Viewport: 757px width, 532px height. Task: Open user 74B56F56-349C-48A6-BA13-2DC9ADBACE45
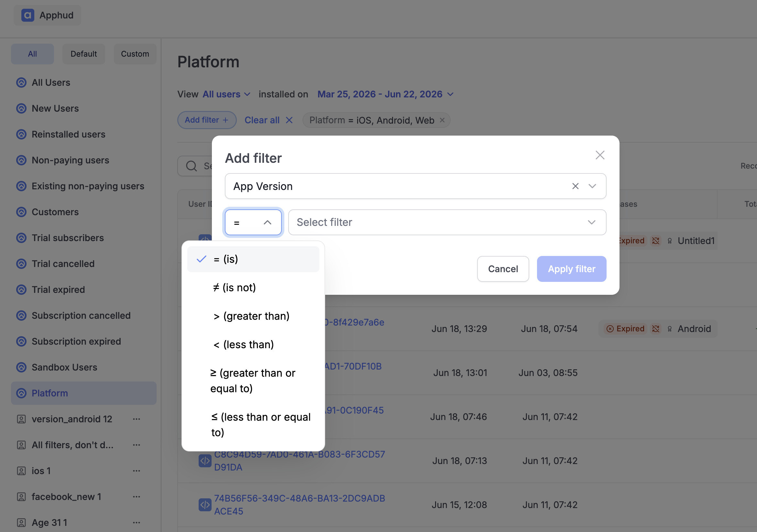299,505
